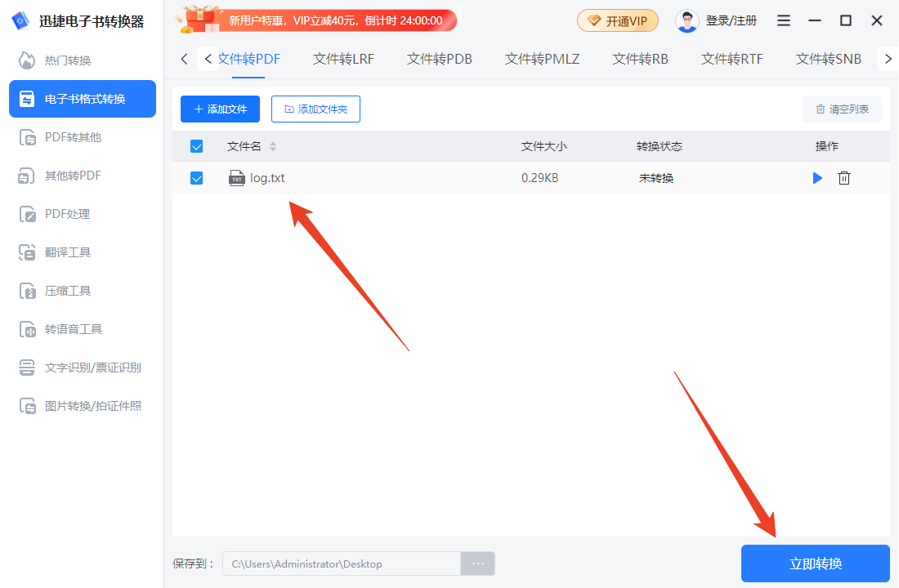Switch to the 文件转PDB tab
Screen dimensions: 899x588
(440, 59)
